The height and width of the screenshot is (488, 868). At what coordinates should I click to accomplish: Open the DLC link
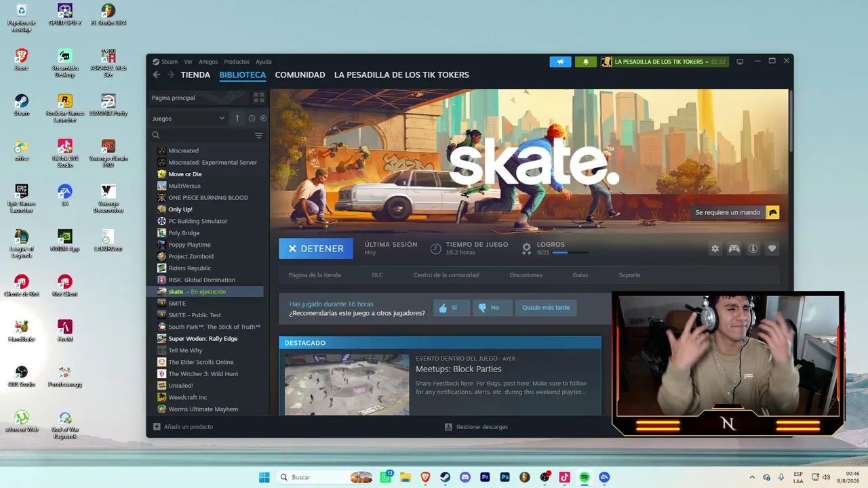pos(377,275)
